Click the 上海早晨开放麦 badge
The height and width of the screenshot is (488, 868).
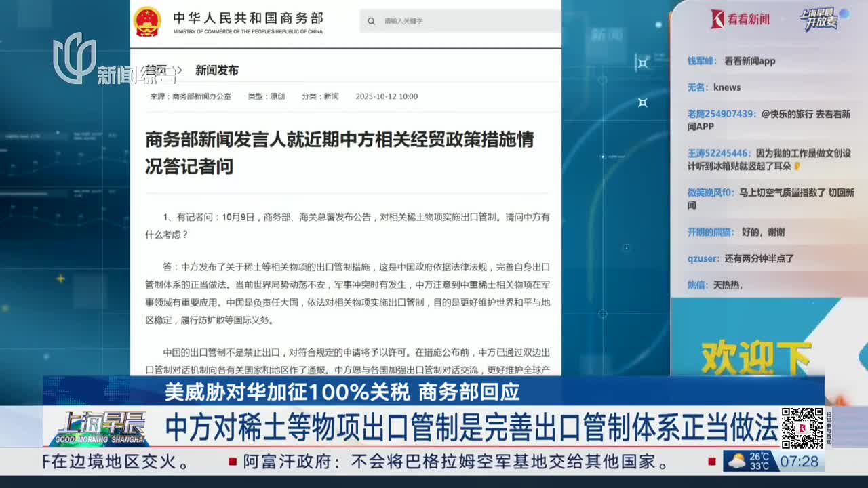(x=822, y=19)
